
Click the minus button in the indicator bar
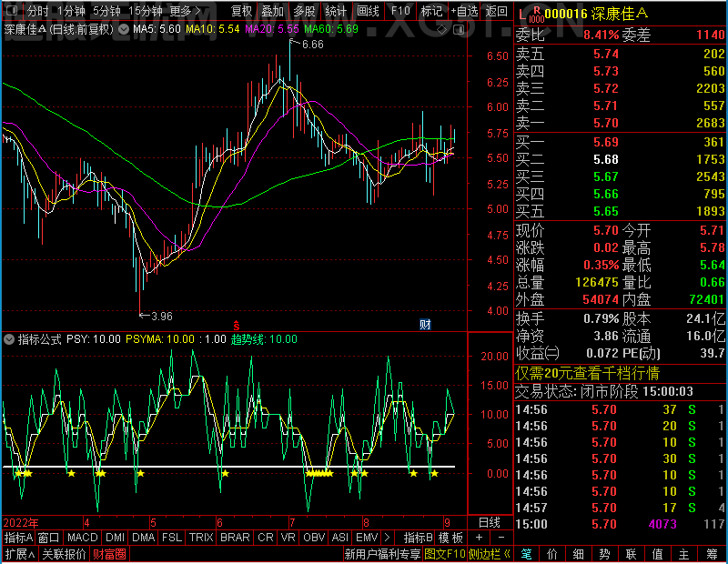pos(501,538)
